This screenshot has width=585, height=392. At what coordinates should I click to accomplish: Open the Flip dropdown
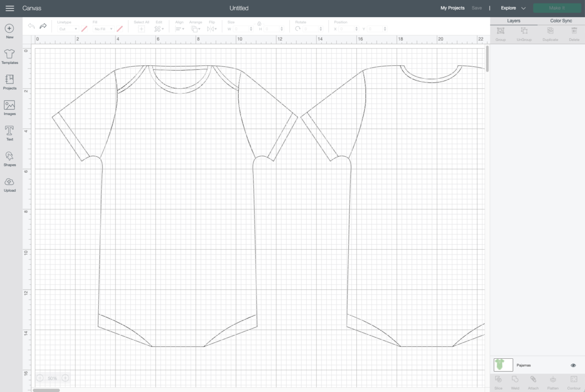pos(212,29)
